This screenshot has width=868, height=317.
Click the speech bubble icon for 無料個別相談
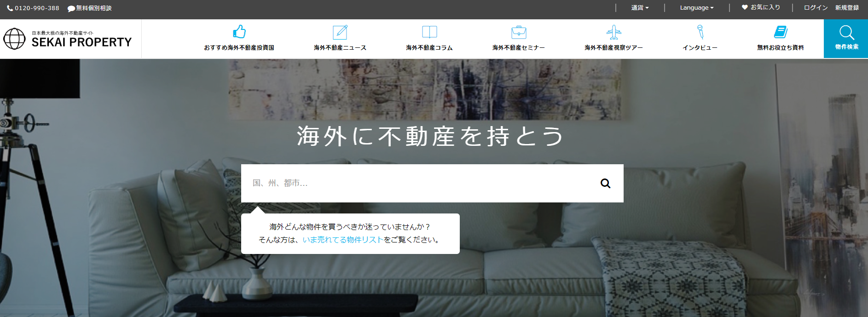tap(71, 9)
